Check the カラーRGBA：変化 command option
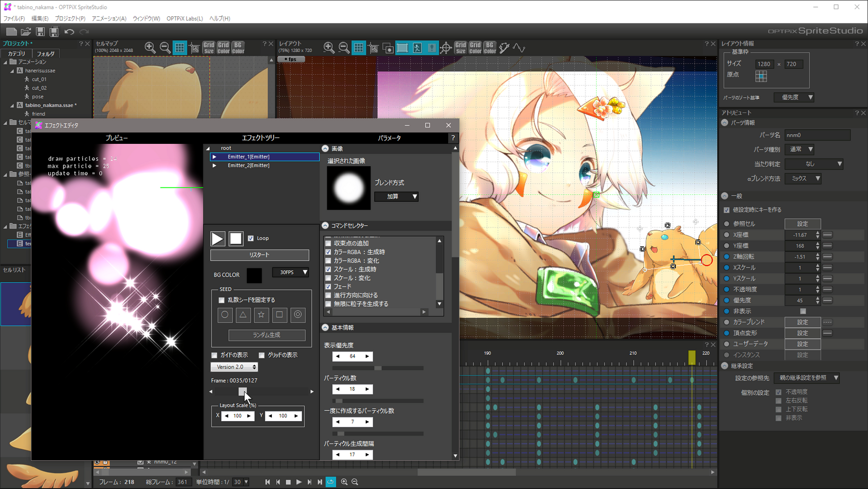This screenshot has width=868, height=489. 328,261
